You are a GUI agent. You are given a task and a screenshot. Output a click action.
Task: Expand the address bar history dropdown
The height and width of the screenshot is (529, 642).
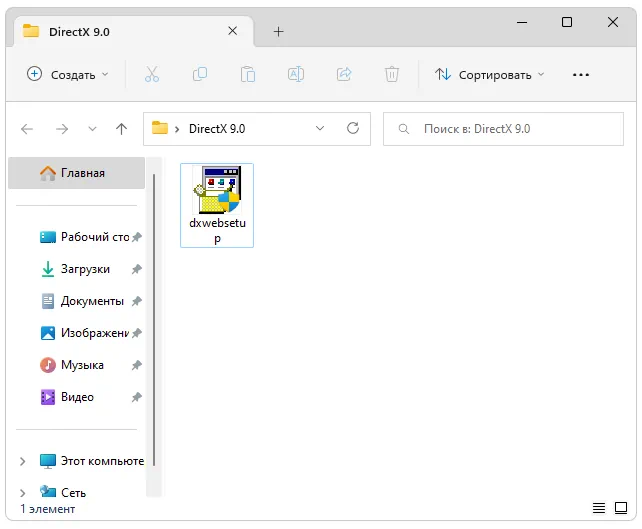tap(320, 129)
